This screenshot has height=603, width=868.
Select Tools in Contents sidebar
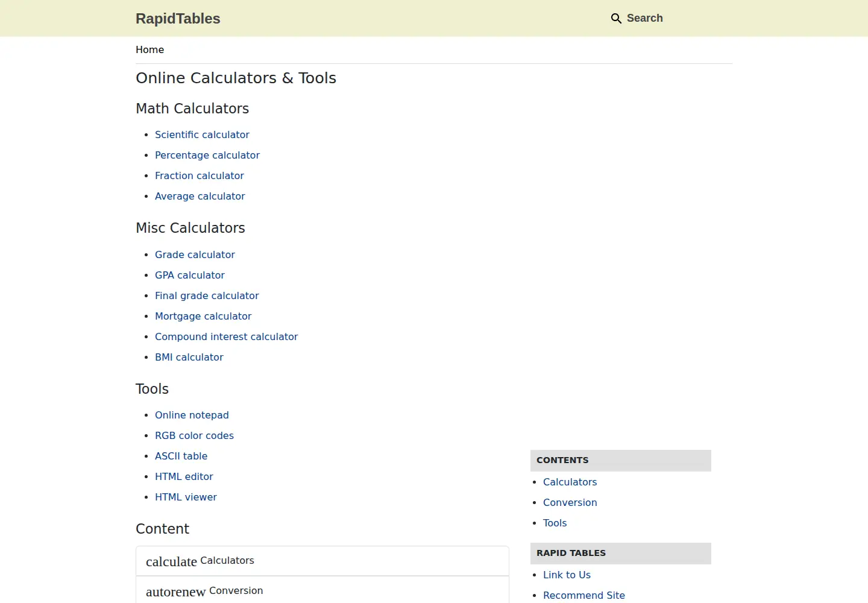tap(555, 523)
